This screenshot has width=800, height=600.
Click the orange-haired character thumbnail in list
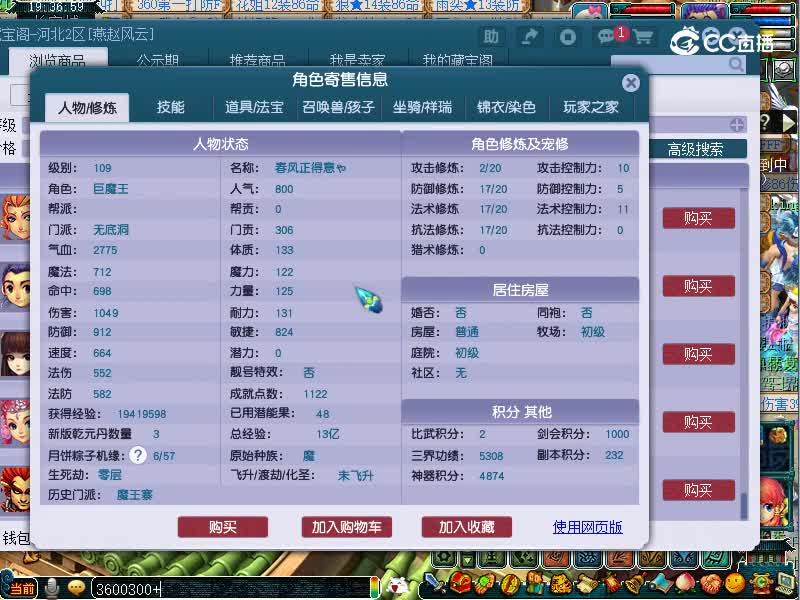[14, 218]
